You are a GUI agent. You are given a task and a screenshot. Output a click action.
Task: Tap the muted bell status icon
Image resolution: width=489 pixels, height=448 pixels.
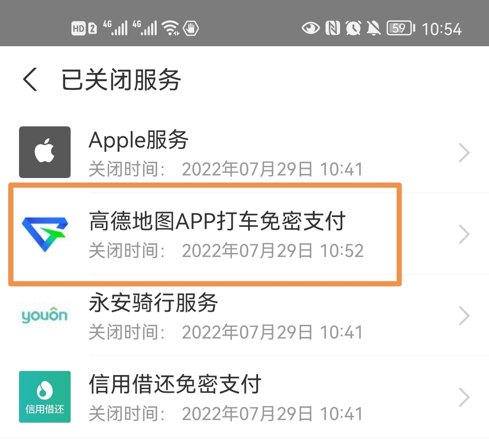374,29
